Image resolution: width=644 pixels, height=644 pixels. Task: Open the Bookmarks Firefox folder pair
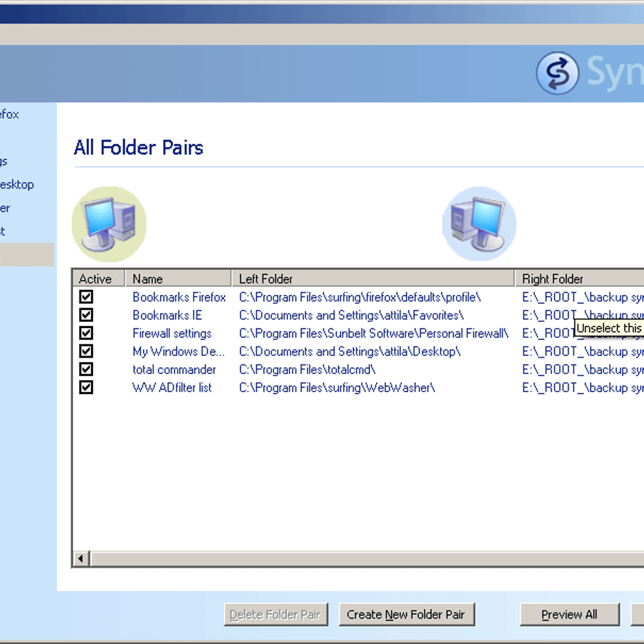click(179, 297)
